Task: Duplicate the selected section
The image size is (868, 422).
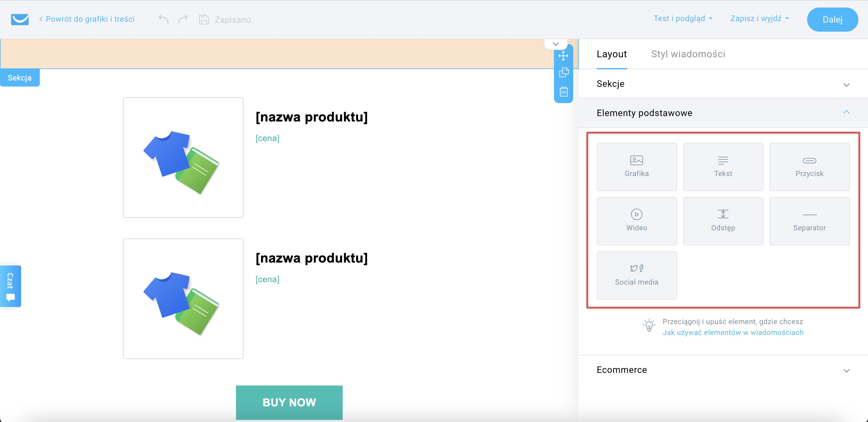Action: 564,72
